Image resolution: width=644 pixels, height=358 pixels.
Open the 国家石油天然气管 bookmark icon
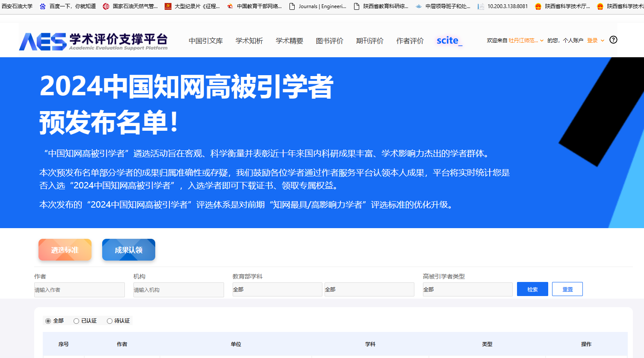106,6
